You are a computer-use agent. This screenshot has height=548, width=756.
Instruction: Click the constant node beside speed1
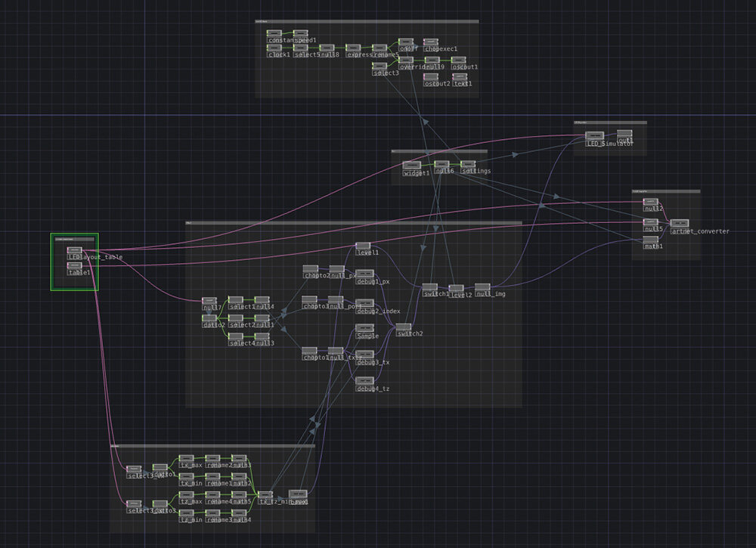275,33
